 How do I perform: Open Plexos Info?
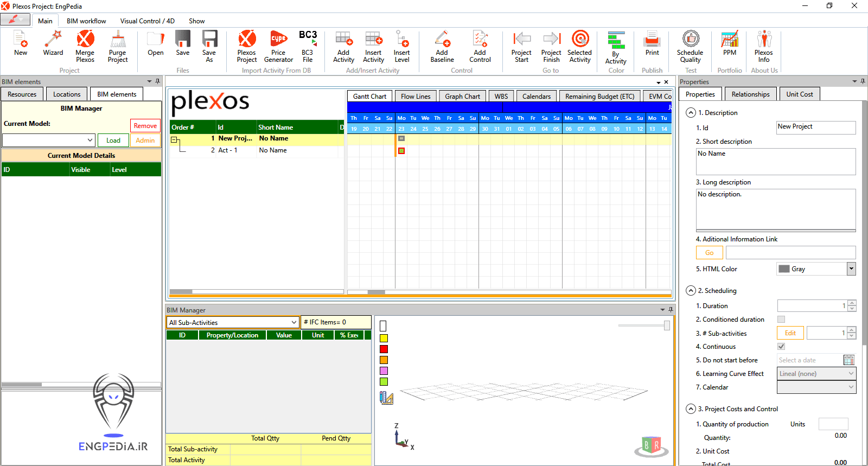coord(764,47)
